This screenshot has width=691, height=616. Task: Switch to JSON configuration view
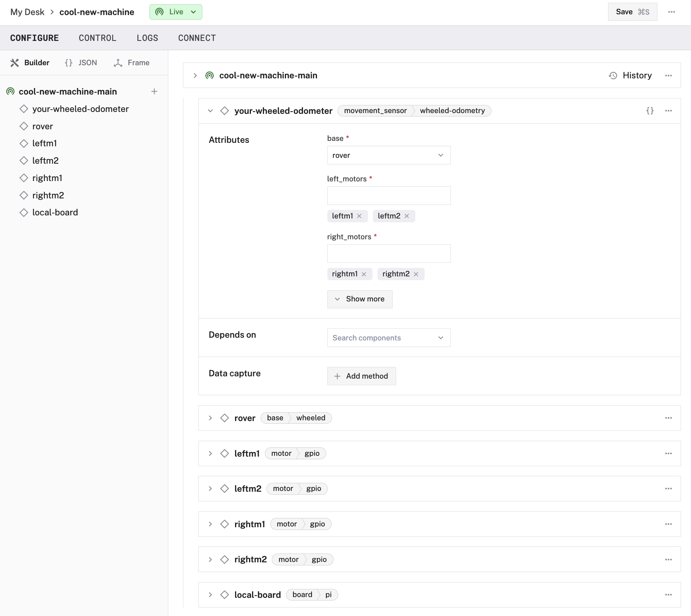(81, 63)
